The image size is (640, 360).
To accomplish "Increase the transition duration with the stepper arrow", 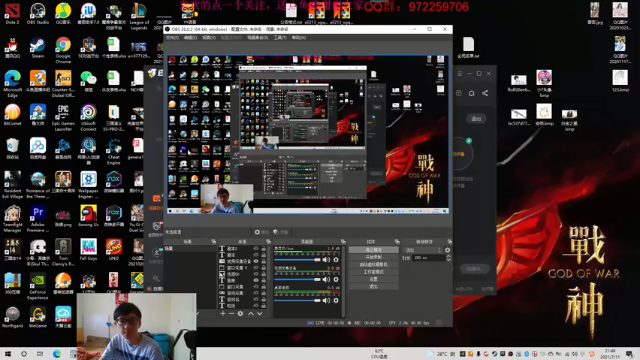I will click(449, 256).
